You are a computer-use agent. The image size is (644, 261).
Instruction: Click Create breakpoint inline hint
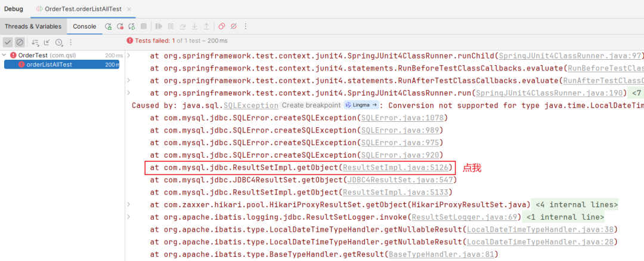[x=311, y=105]
